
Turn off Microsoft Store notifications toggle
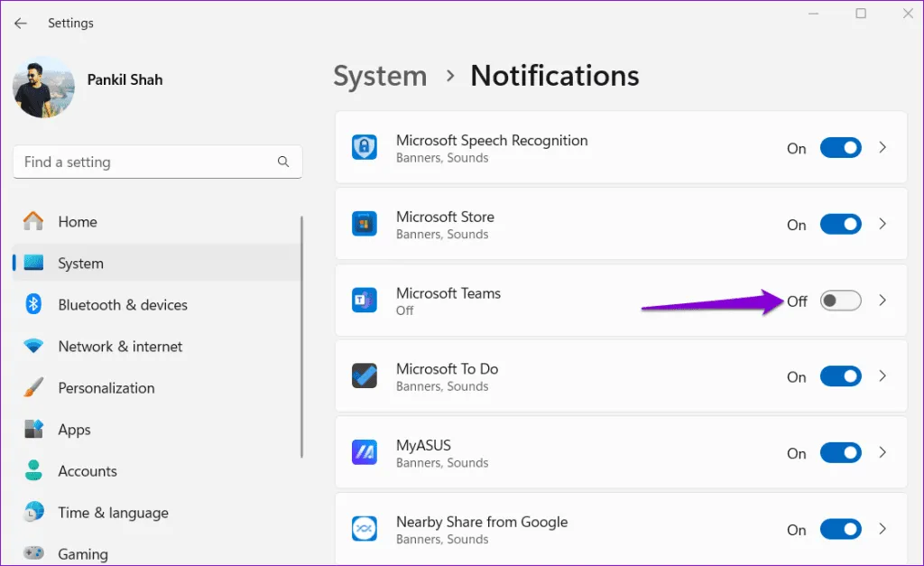[x=840, y=225]
